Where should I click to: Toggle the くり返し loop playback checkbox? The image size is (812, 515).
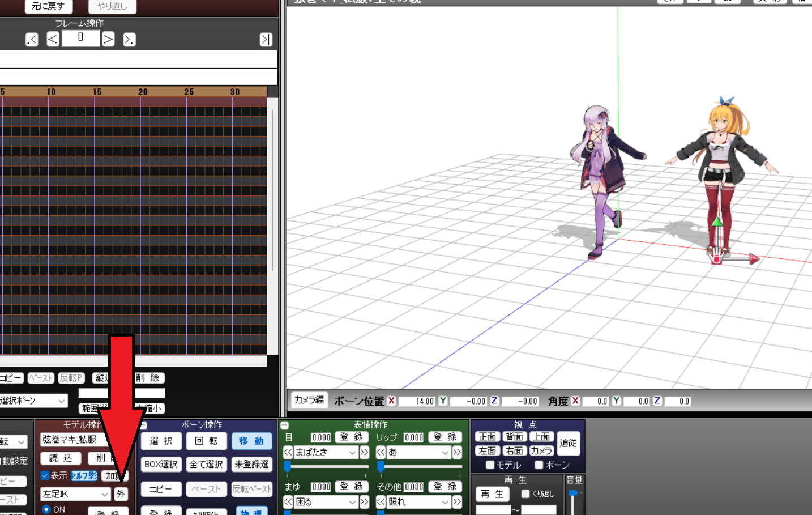[525, 494]
